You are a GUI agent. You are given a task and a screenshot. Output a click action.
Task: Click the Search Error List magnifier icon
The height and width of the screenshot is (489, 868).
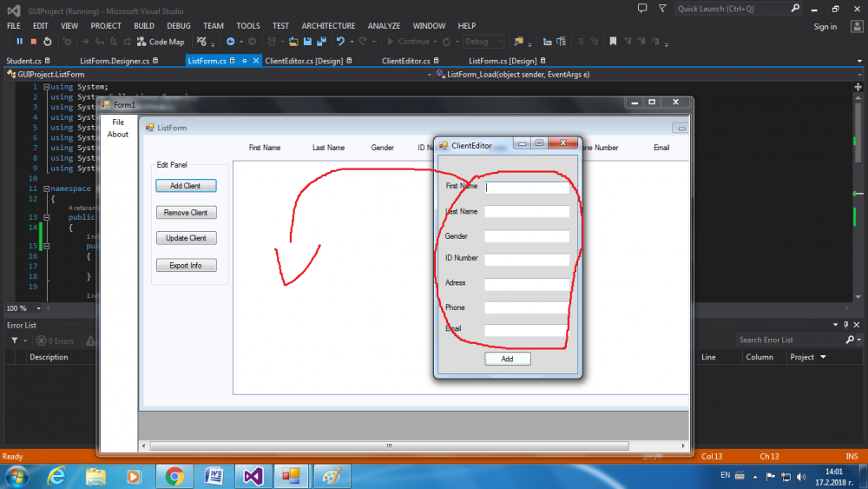point(850,340)
